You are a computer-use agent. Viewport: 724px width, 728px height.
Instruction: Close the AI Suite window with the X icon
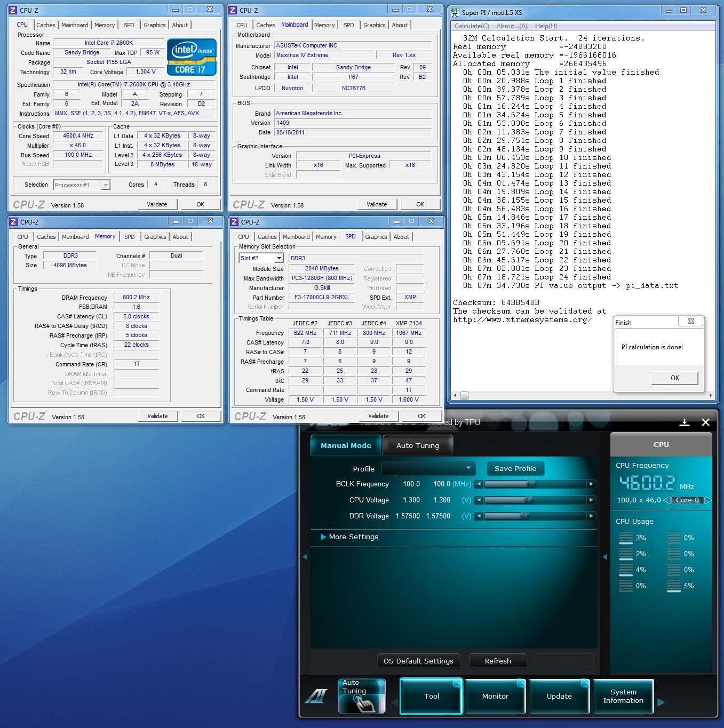click(x=705, y=422)
